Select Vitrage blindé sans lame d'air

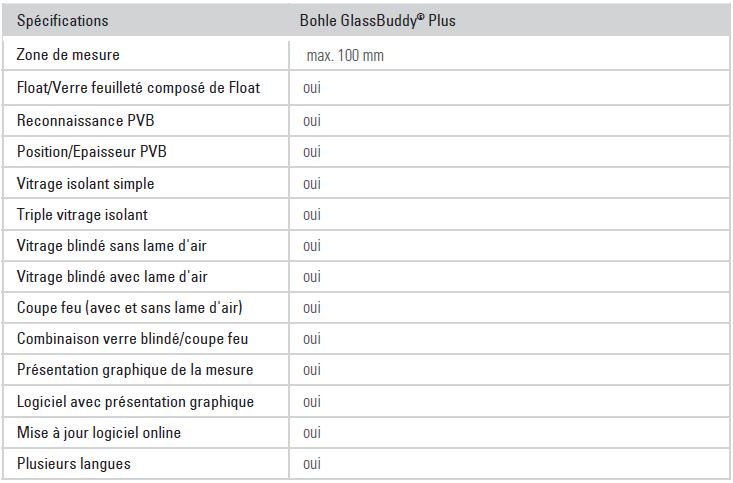112,245
